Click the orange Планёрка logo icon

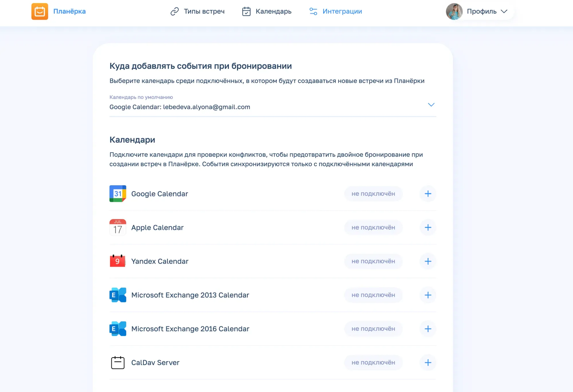[x=40, y=11]
